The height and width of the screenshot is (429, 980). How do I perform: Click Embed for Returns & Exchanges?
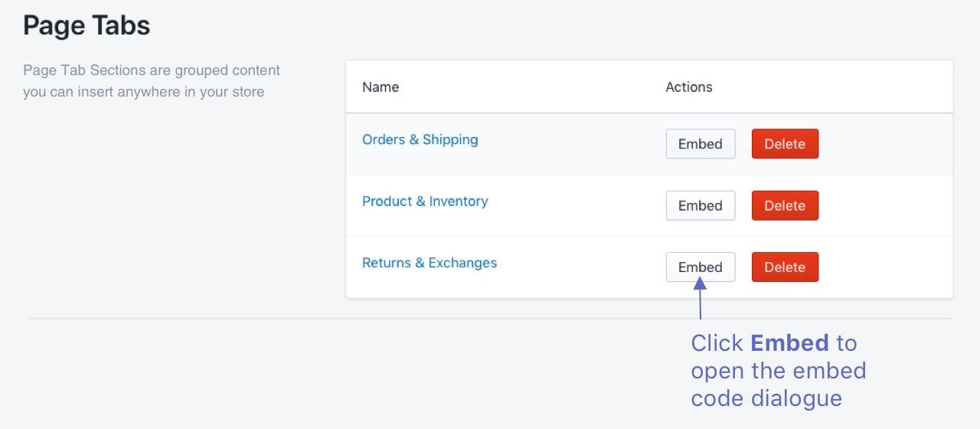701,267
